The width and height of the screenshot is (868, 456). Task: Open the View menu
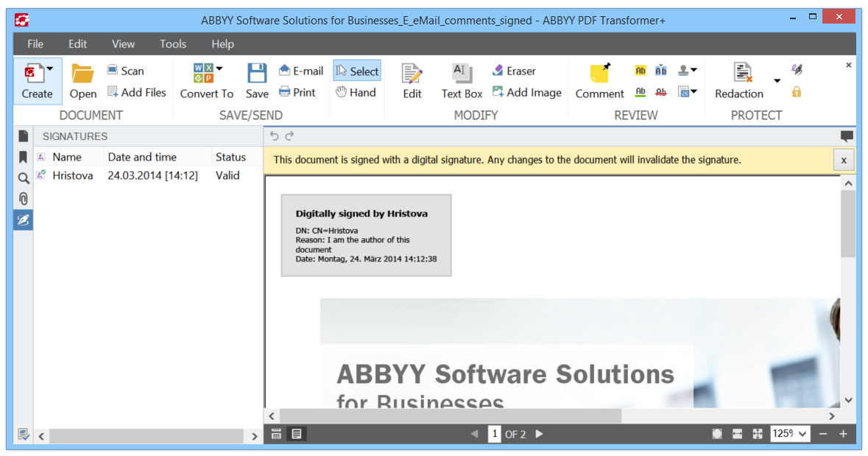[123, 43]
